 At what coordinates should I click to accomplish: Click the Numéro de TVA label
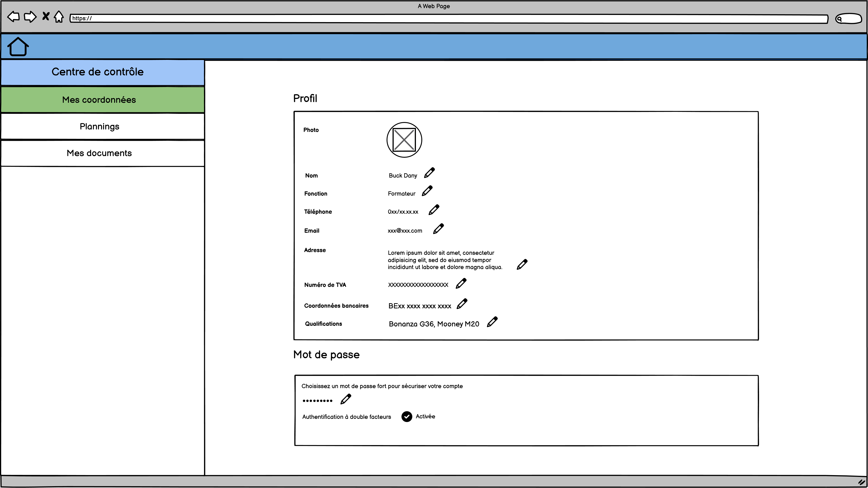click(x=325, y=285)
